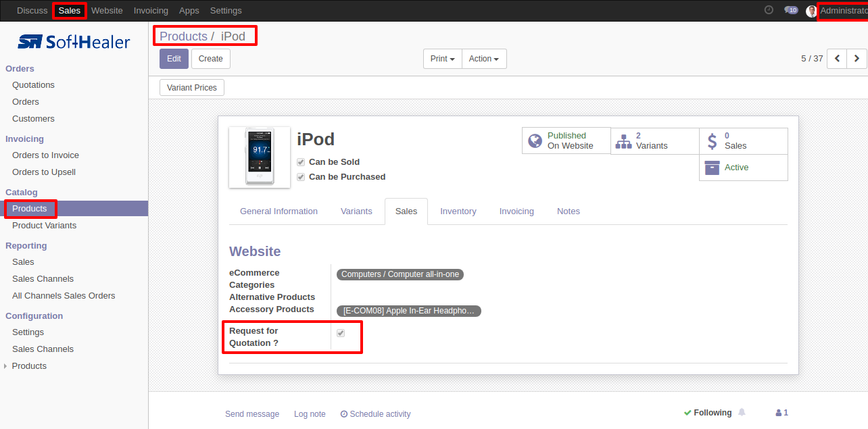
Task: Click the followers count person icon
Action: click(x=779, y=413)
